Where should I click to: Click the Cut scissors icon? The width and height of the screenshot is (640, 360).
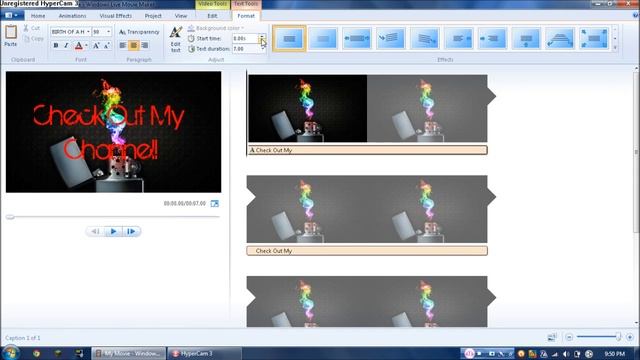[26, 28]
